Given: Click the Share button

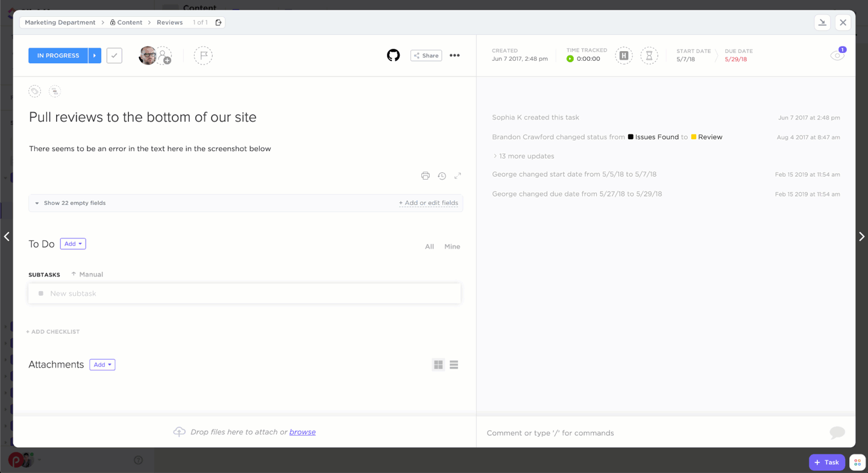Looking at the screenshot, I should click(x=426, y=55).
